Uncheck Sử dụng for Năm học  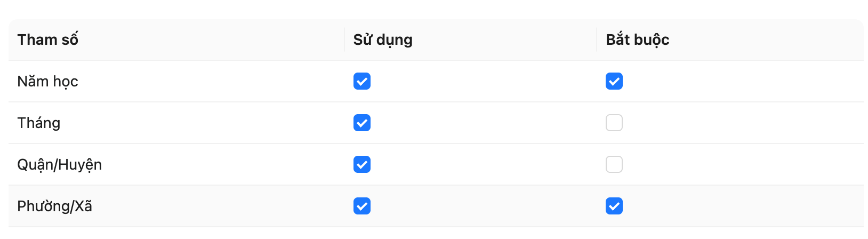pyautogui.click(x=361, y=81)
